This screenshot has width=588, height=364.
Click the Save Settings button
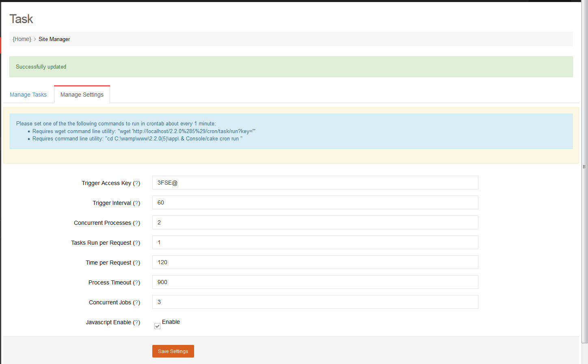pyautogui.click(x=173, y=351)
